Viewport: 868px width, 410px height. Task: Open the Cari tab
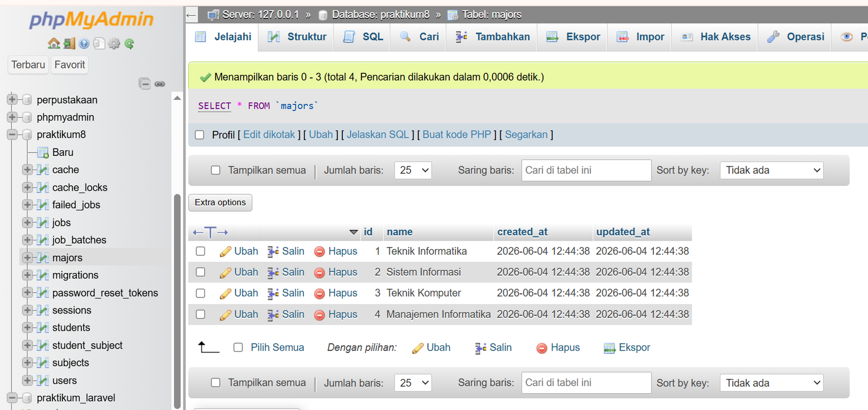(x=419, y=37)
